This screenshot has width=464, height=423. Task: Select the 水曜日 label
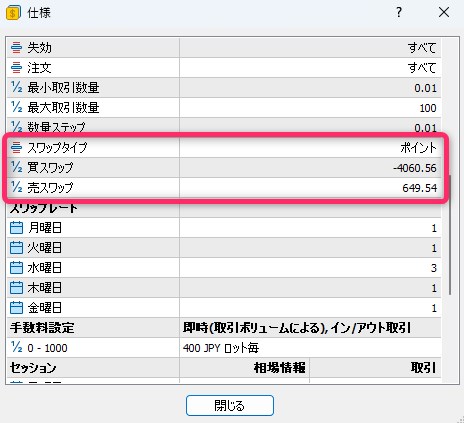(45, 268)
